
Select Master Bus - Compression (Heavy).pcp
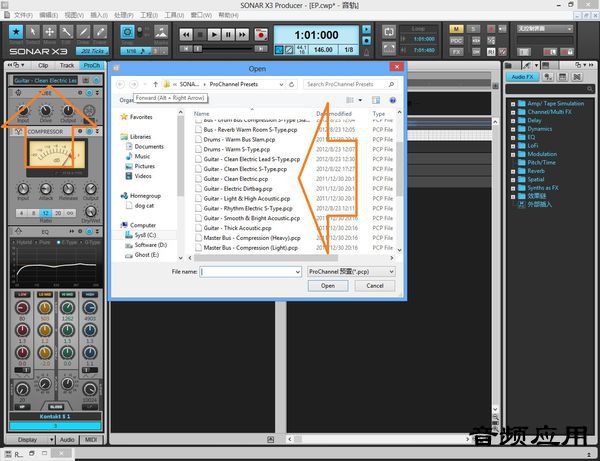[x=252, y=238]
